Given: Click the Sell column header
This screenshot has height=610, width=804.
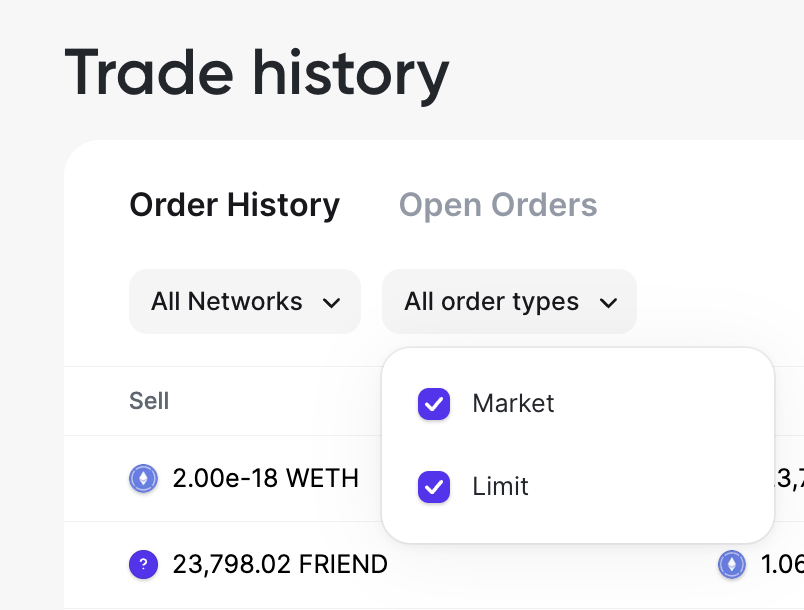Looking at the screenshot, I should coord(149,401).
